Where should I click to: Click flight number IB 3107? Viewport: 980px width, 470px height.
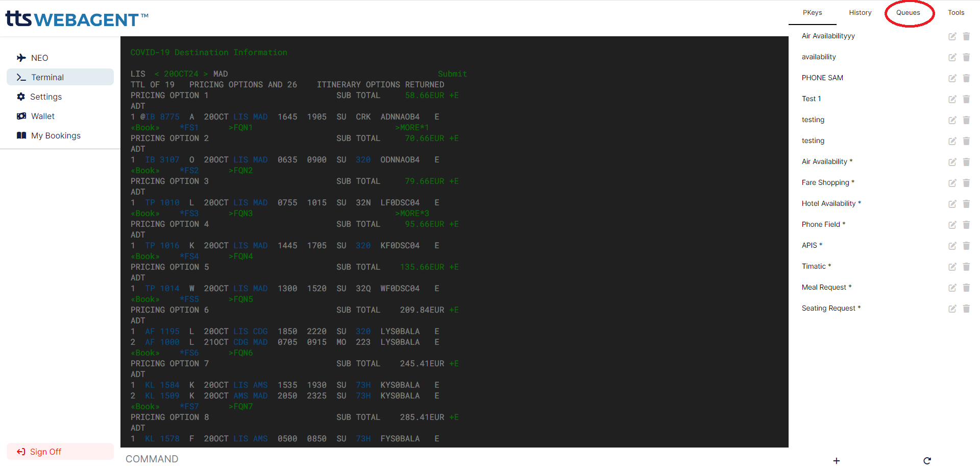coord(162,160)
